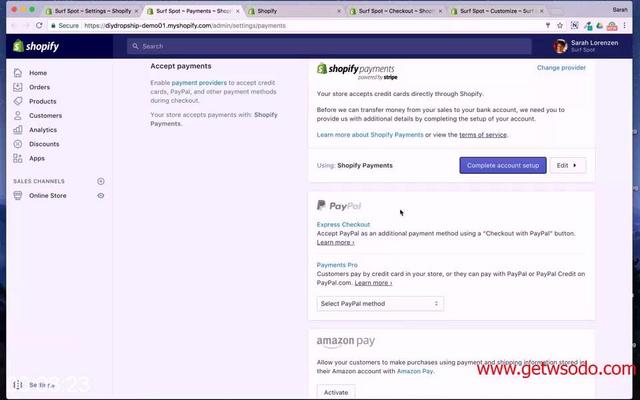Click the Apps icon in the sidebar

tap(18, 158)
